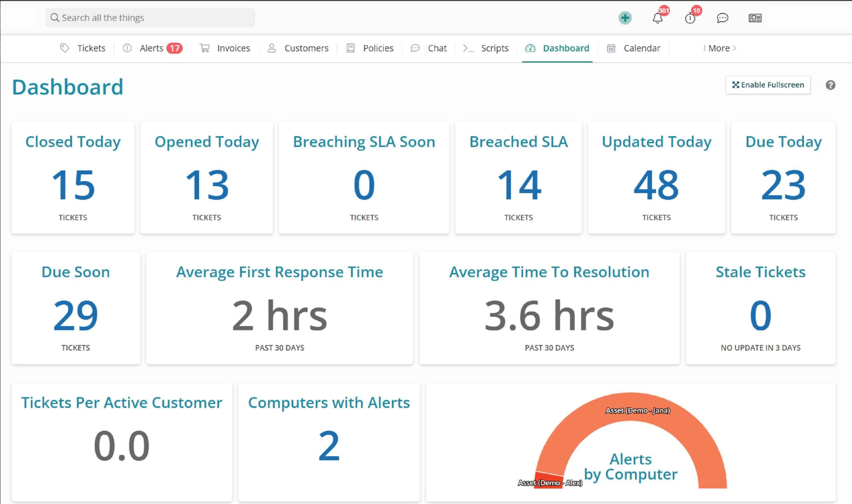Go to the Invoices tab
The width and height of the screenshot is (852, 504).
tap(233, 48)
